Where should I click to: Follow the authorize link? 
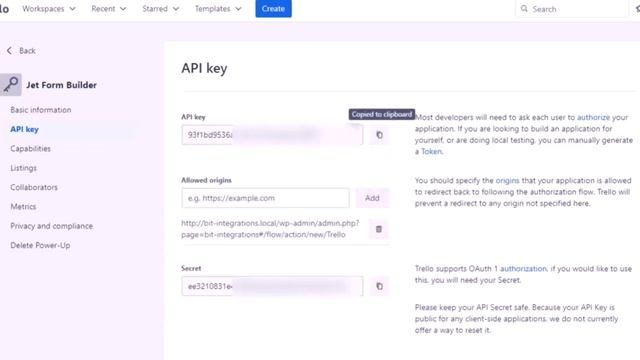593,117
